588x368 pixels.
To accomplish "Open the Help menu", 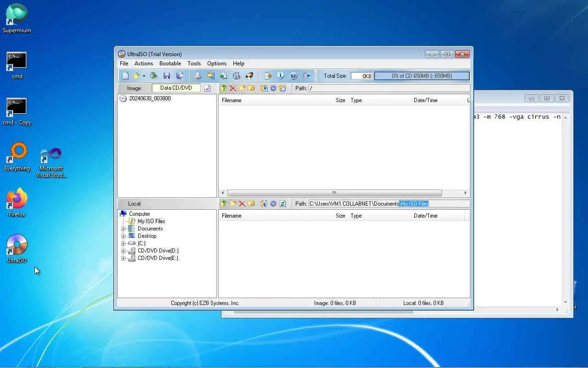I will coord(238,63).
